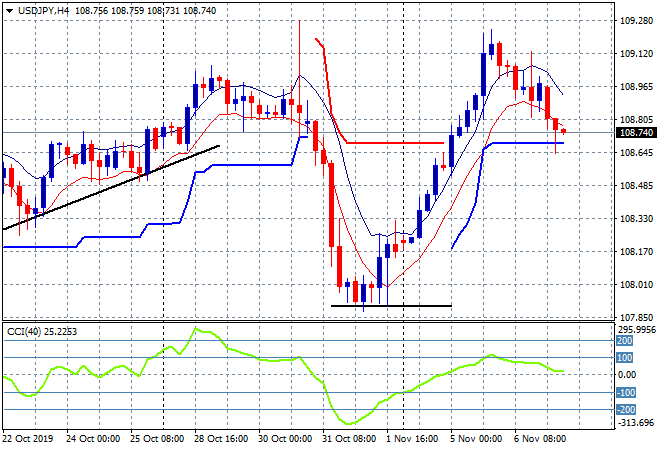Viewport: 660px width, 450px height.
Task: Select the CCI level label 100
Action: [x=625, y=358]
